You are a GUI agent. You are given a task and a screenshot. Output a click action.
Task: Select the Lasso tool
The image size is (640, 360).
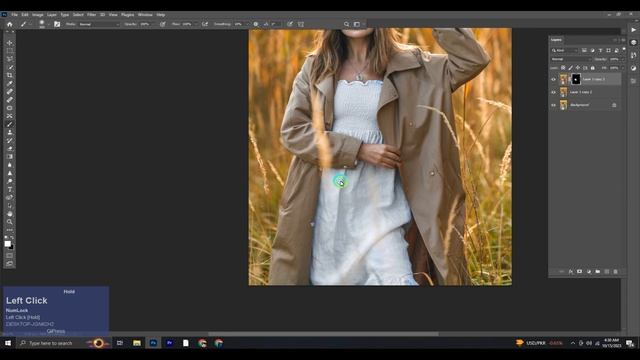tap(9, 59)
